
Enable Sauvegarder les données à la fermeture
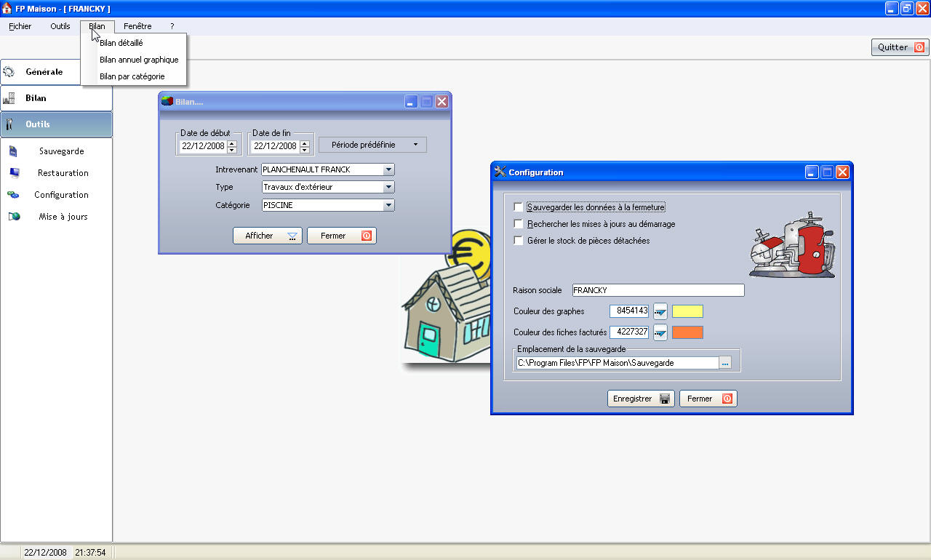[x=519, y=207]
